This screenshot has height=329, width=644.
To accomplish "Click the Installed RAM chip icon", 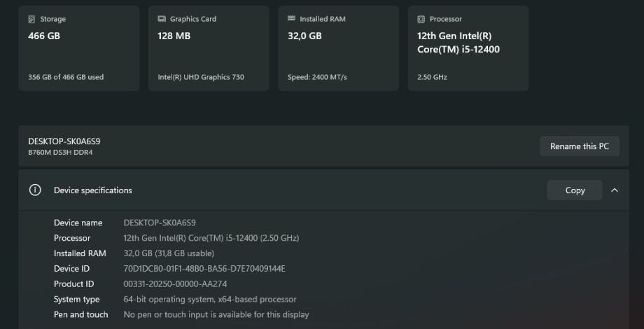I will click(x=292, y=20).
